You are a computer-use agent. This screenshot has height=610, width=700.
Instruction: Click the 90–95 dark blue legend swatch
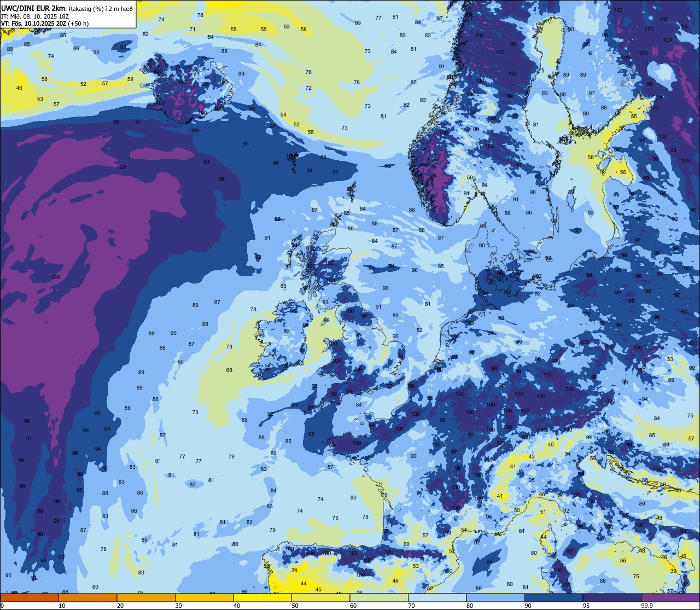553,597
